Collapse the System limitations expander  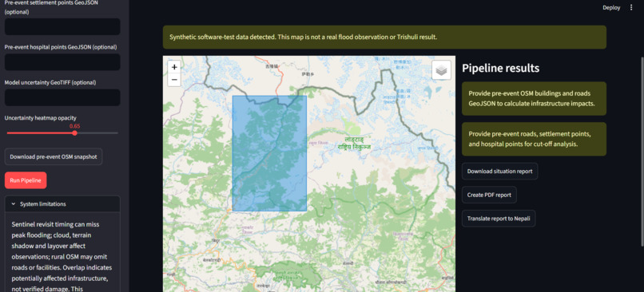click(x=62, y=203)
